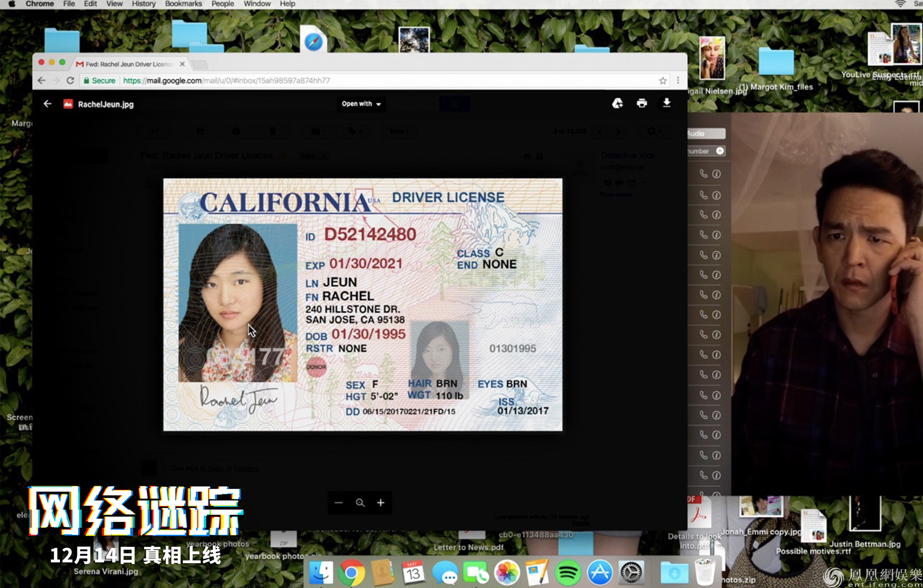Viewport: 923px width, 588px height.
Task: Click the URL address bar
Action: pos(343,80)
